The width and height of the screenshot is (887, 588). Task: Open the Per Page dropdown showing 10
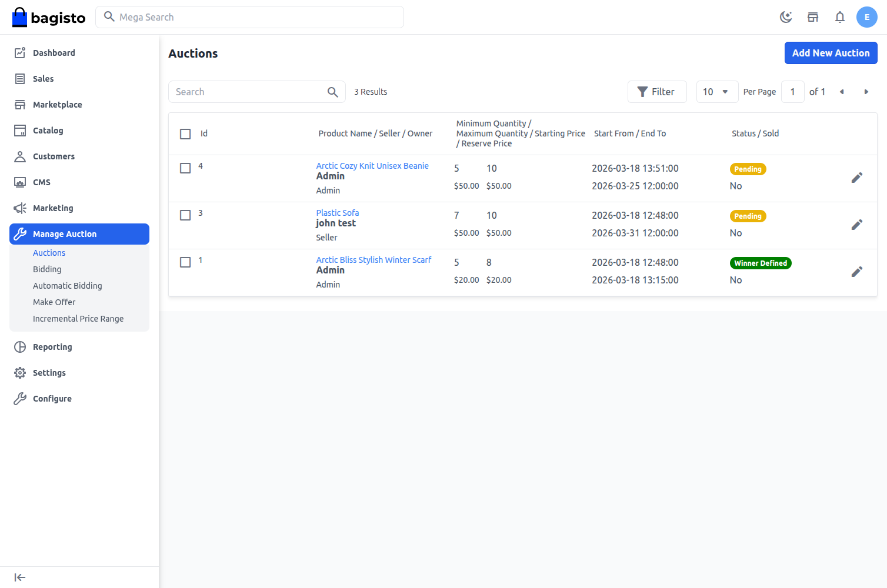716,92
